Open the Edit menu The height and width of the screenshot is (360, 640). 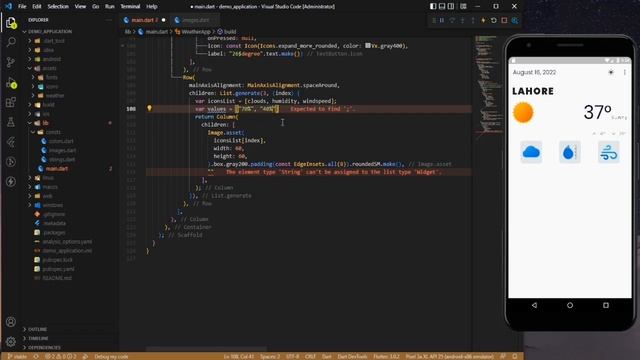click(x=37, y=7)
